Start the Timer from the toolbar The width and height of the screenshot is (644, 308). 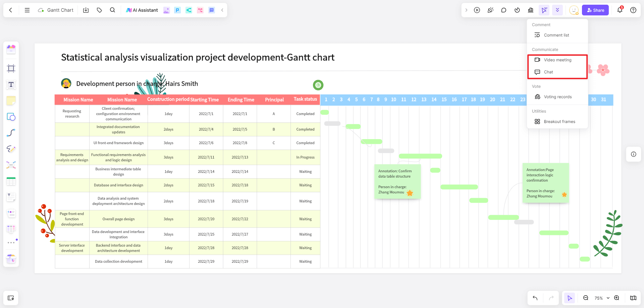click(x=517, y=10)
